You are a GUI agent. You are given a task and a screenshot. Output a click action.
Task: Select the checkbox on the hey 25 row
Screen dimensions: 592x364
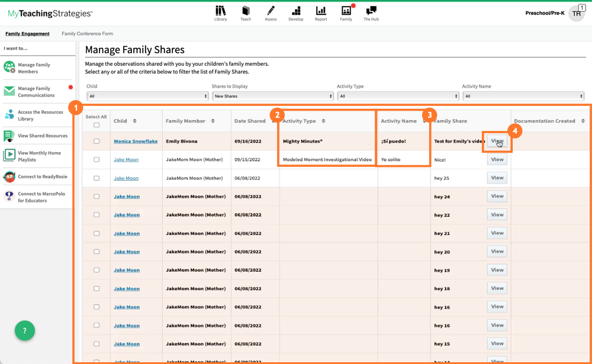pos(96,178)
